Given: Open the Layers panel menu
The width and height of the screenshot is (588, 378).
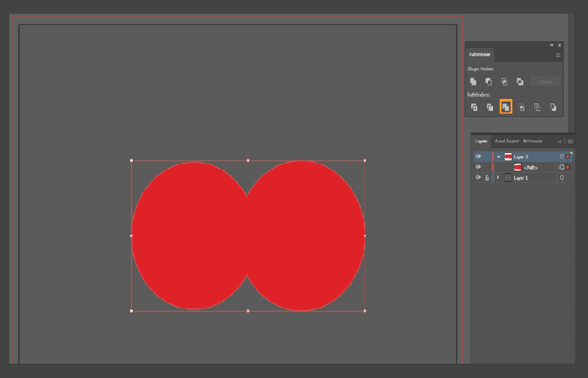Looking at the screenshot, I should (x=570, y=141).
